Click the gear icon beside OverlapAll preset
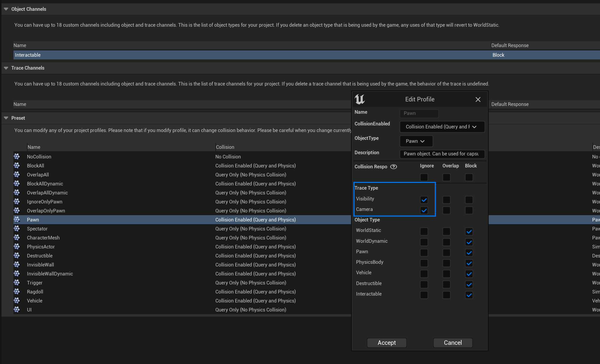This screenshot has width=600, height=364. (17, 174)
